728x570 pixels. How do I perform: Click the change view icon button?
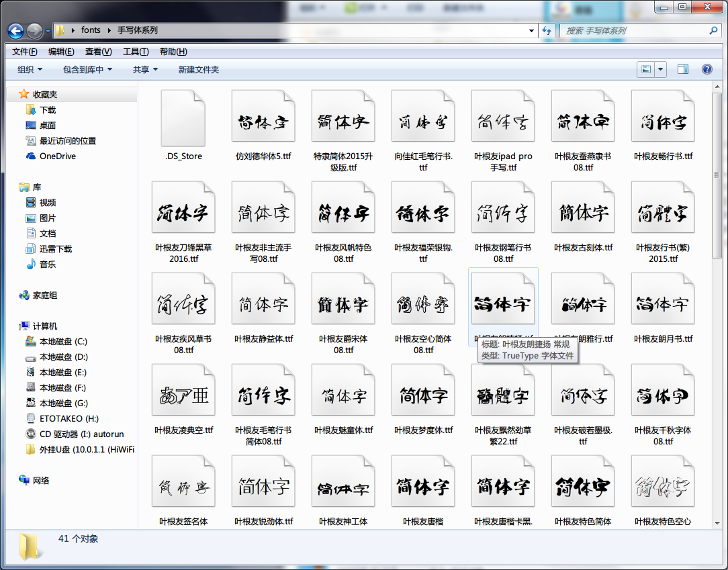point(646,70)
